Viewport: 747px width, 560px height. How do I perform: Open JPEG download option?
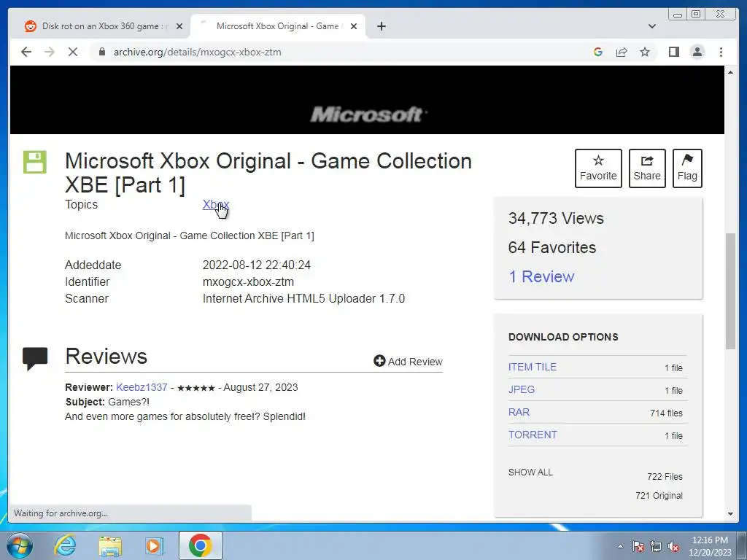[x=521, y=389]
